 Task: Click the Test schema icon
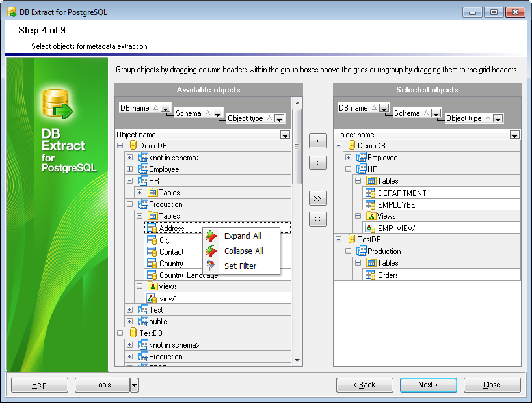tap(143, 309)
